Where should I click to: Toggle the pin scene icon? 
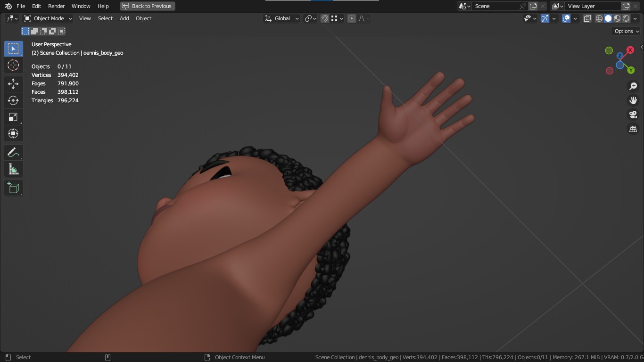pos(523,6)
